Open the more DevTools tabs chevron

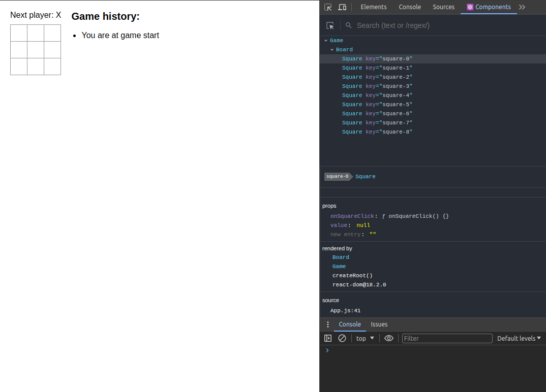coord(522,7)
